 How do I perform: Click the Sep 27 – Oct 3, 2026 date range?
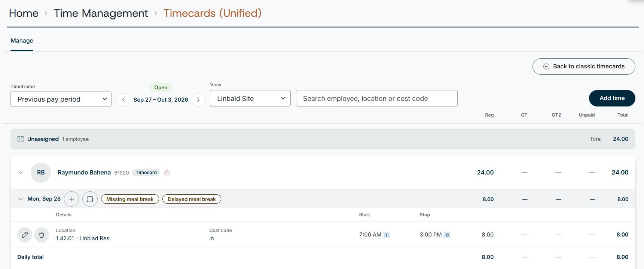(161, 100)
